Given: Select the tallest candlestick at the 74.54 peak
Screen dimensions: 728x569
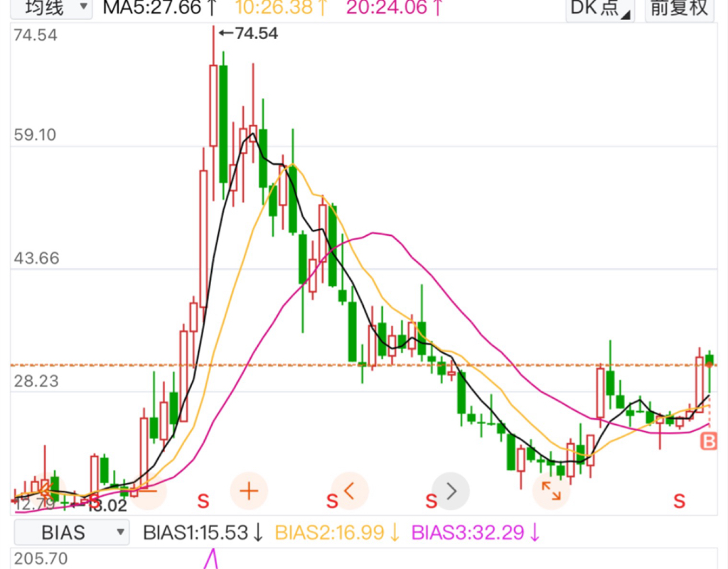Looking at the screenshot, I should [x=213, y=113].
